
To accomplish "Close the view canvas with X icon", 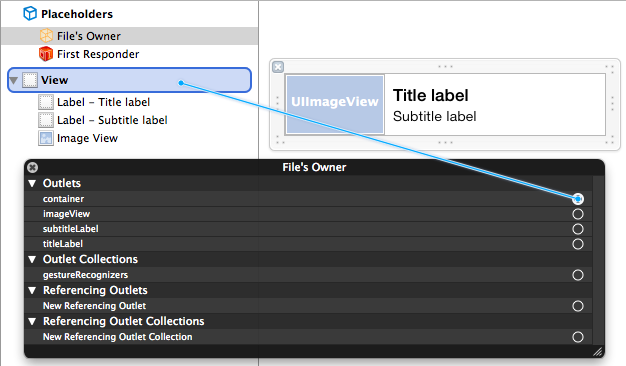I will coord(278,67).
